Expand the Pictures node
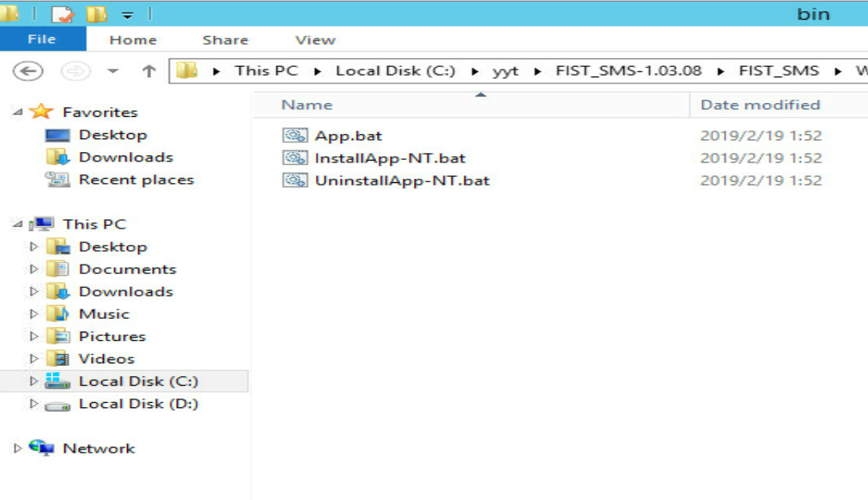 click(33, 336)
